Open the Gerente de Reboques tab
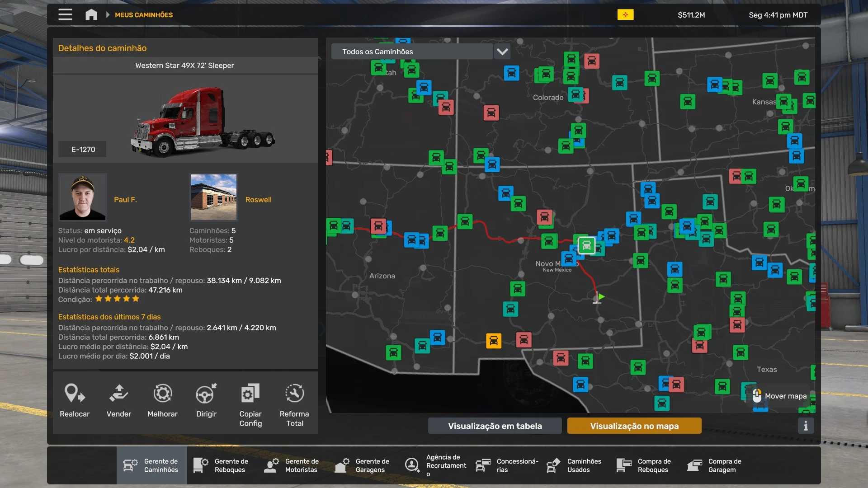 (222, 465)
